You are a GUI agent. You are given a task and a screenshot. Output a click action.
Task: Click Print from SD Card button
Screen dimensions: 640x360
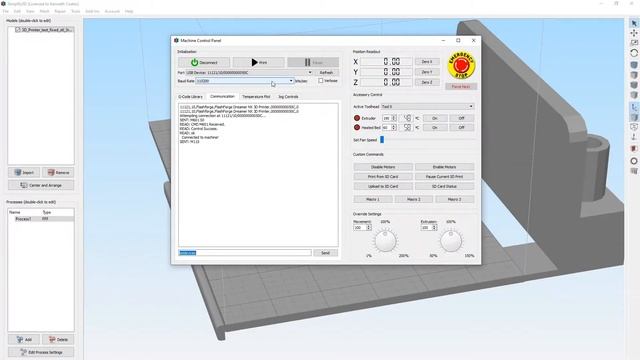click(x=383, y=177)
